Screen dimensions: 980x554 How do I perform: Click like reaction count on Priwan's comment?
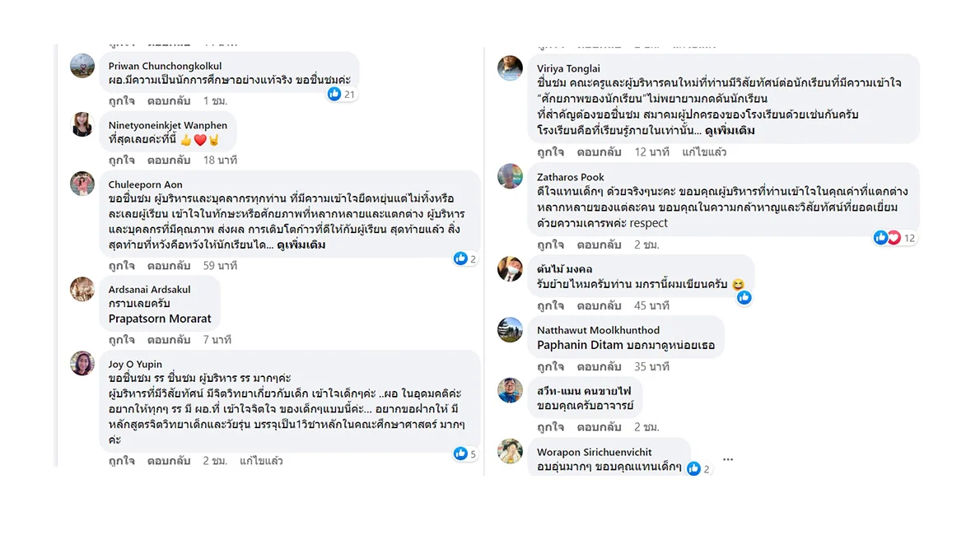tap(341, 95)
